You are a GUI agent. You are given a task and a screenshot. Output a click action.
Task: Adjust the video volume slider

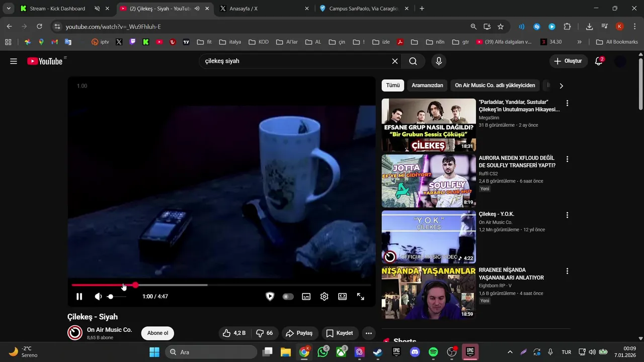click(117, 297)
